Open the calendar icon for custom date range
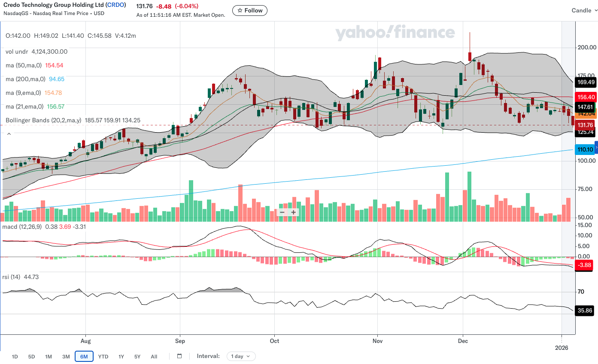Image resolution: width=598 pixels, height=364 pixels. [x=179, y=356]
